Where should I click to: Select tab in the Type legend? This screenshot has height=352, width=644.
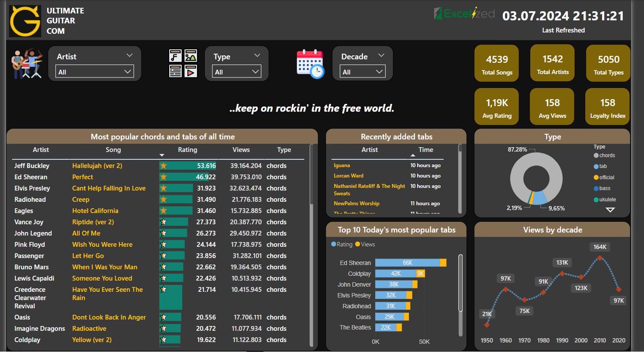601,166
